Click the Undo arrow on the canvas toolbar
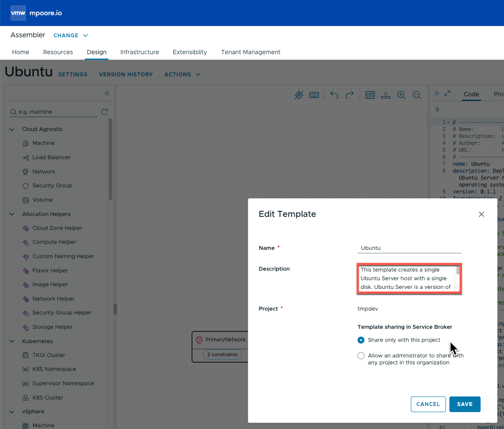The height and width of the screenshot is (429, 504). [334, 95]
